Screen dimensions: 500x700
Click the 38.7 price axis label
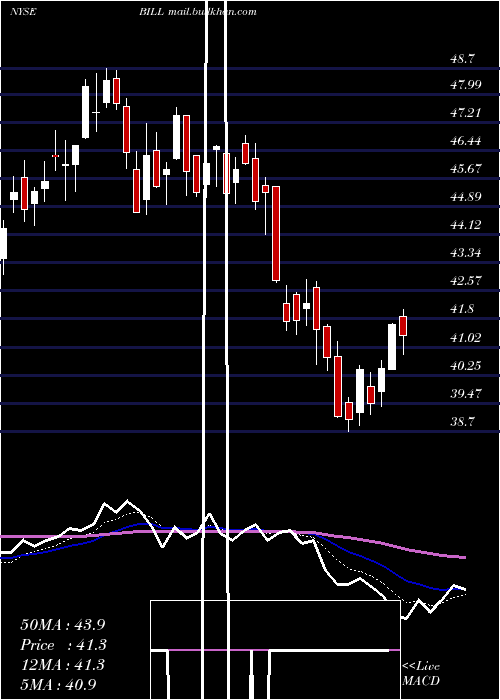(x=462, y=421)
